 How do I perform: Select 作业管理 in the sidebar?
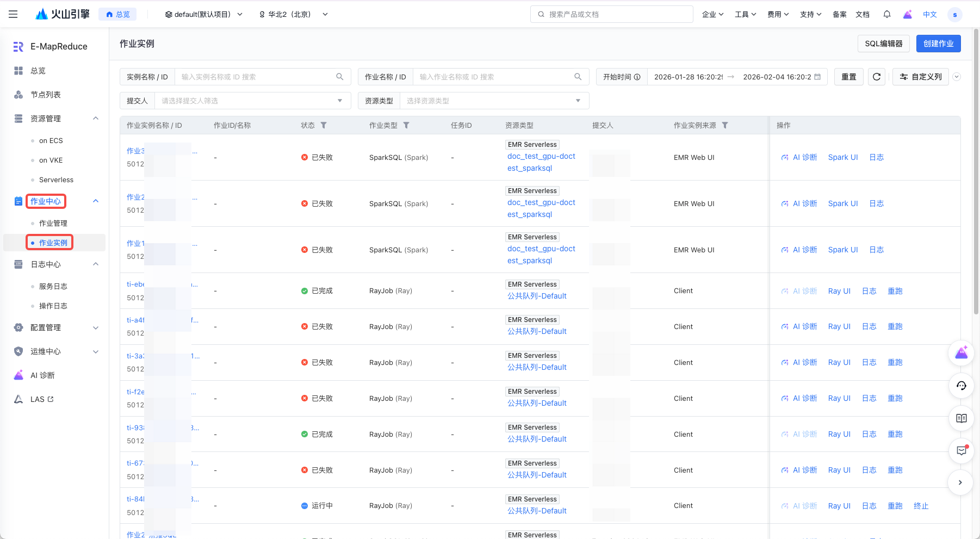(x=53, y=223)
